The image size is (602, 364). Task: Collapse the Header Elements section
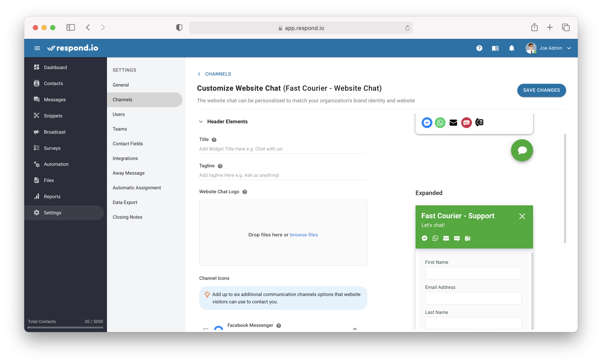point(201,121)
